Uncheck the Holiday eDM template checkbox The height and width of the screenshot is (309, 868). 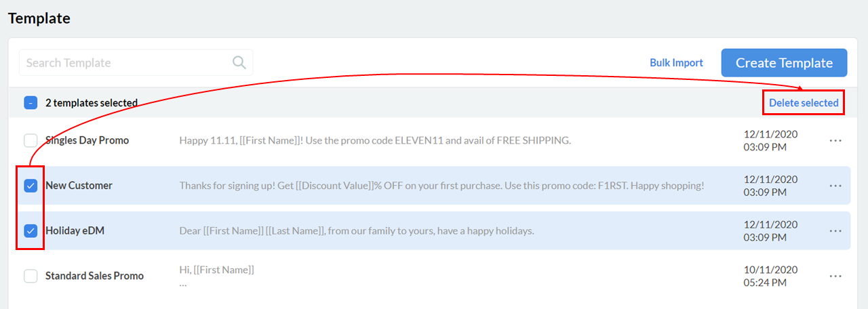tap(31, 231)
